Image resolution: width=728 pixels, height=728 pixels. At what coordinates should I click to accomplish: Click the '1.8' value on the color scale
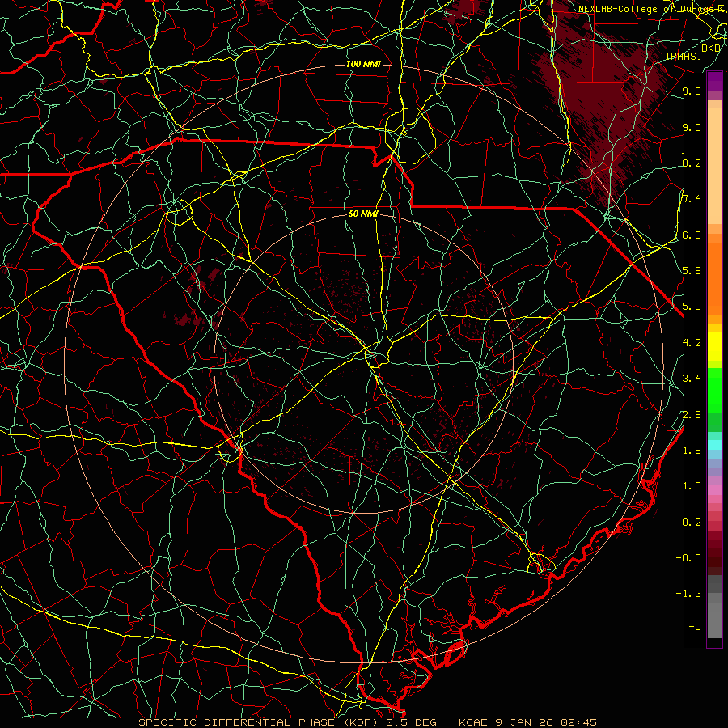pos(692,451)
